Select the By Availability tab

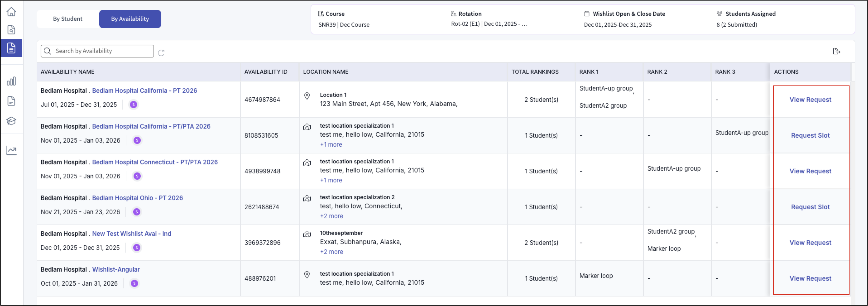pyautogui.click(x=130, y=19)
